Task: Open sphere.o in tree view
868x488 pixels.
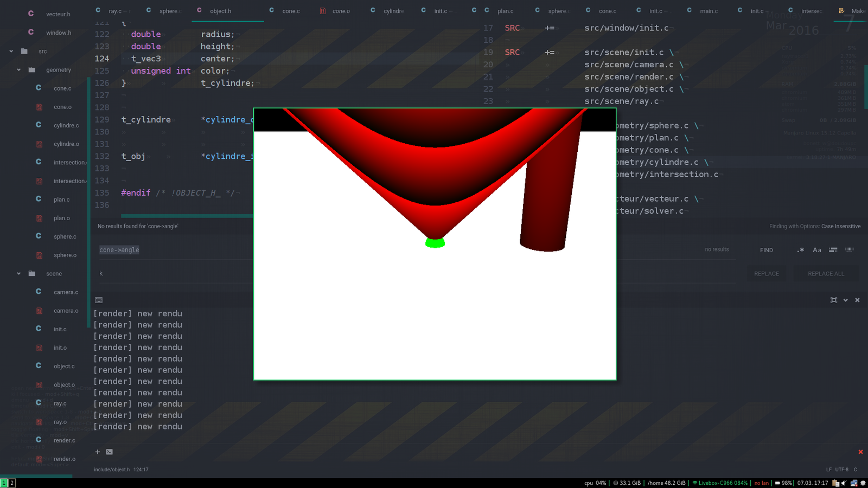Action: (x=65, y=255)
